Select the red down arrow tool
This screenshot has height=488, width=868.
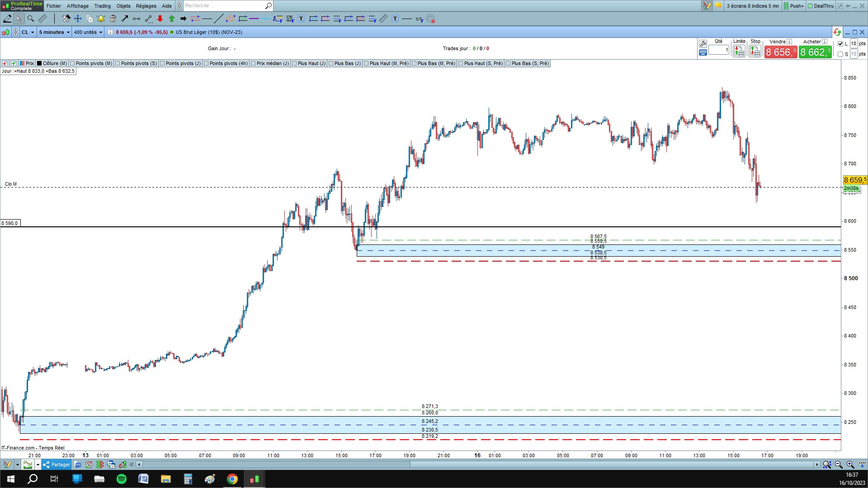pos(160,19)
